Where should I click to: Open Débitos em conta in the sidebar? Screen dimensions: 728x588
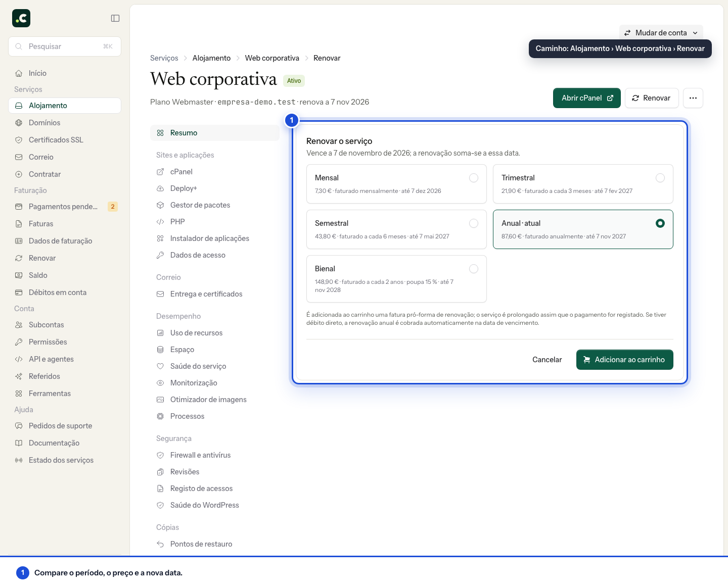point(65,292)
